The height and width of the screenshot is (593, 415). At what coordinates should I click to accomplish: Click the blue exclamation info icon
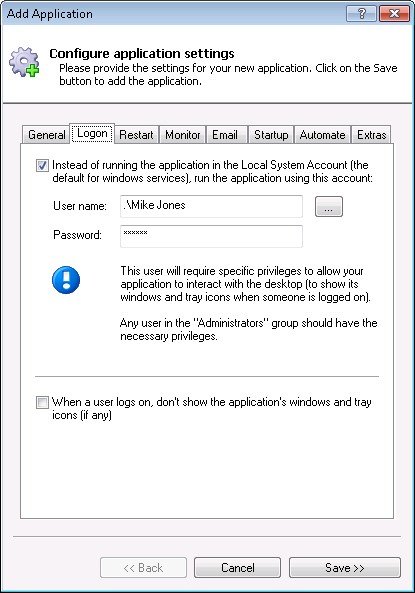66,280
